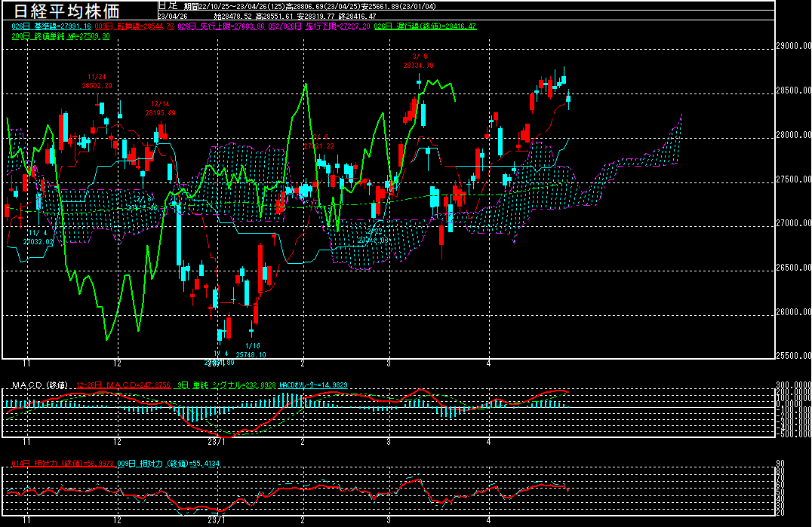Click the 27500.00 price axis label
The image size is (812, 527).
(794, 179)
